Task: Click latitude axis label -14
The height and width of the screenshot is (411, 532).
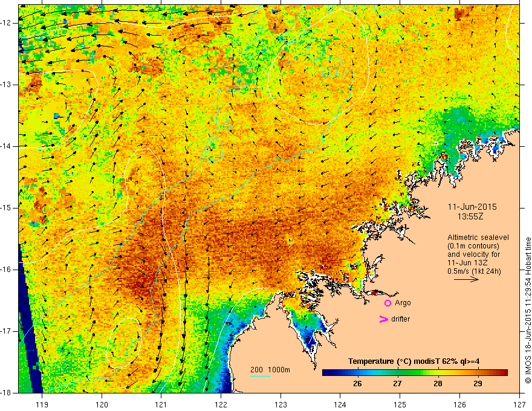Action: point(6,146)
